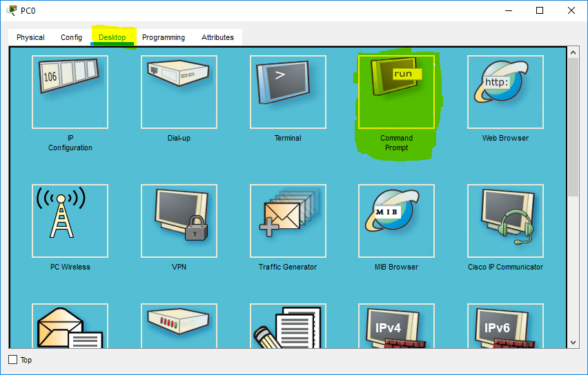Switch to the Config tab
This screenshot has height=375, width=588.
point(71,37)
